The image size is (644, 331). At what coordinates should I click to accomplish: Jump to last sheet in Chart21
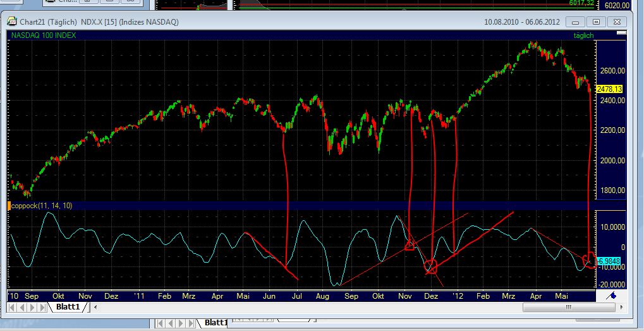pos(42,307)
